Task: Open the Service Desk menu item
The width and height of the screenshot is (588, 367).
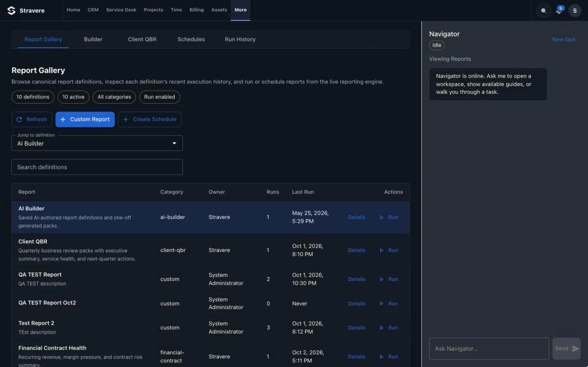Action: pyautogui.click(x=121, y=10)
